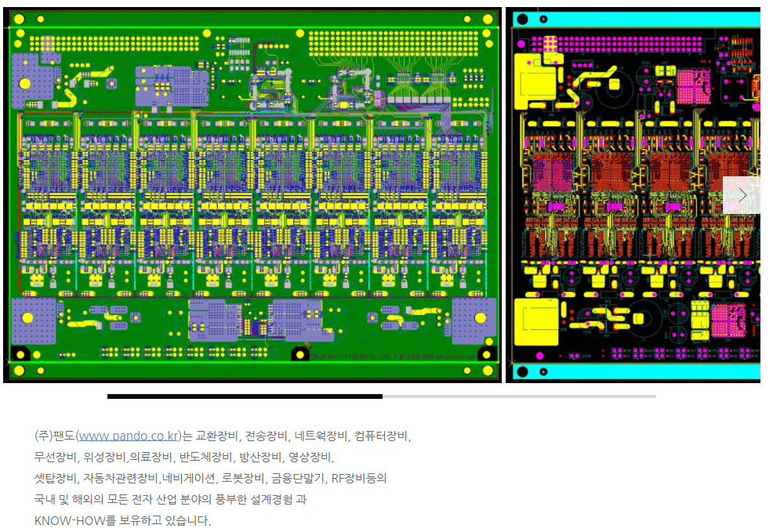The height and width of the screenshot is (532, 773).
Task: Open the www.pando.co.kr link
Action: point(129,436)
